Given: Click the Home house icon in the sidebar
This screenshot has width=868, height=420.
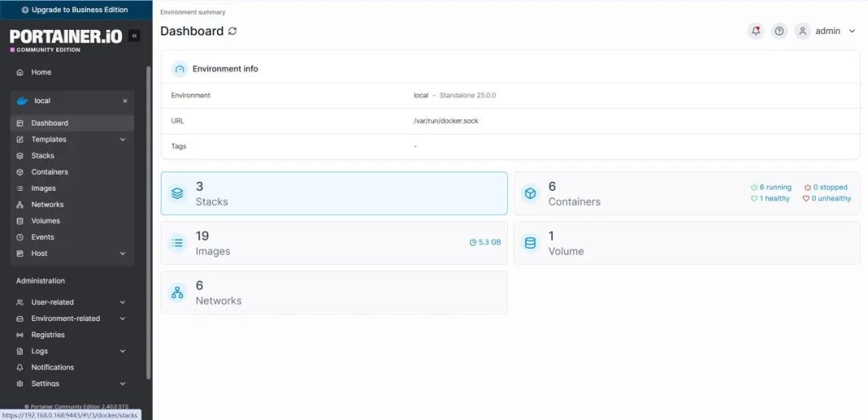Looking at the screenshot, I should coord(20,72).
